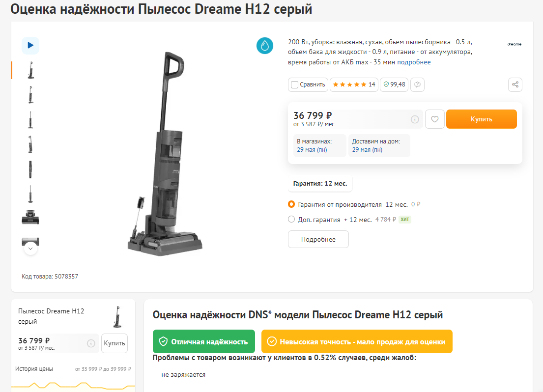Click the share icon button

(515, 84)
